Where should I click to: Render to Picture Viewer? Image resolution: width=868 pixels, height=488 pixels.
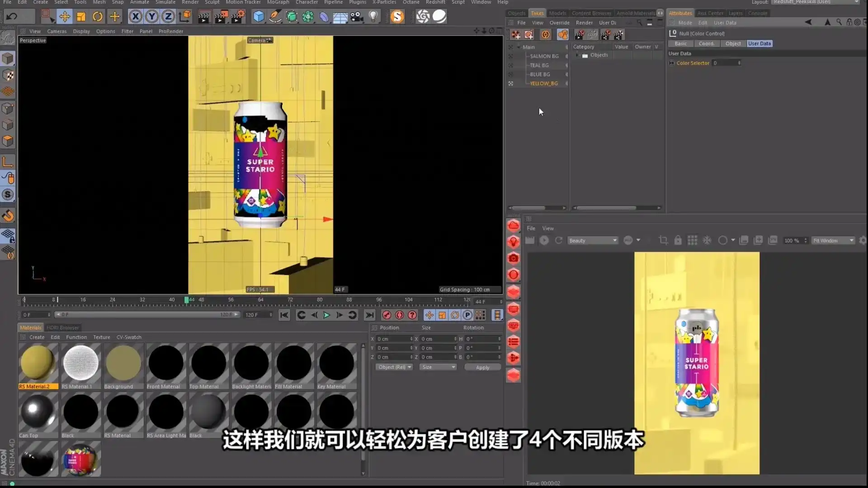(x=221, y=16)
